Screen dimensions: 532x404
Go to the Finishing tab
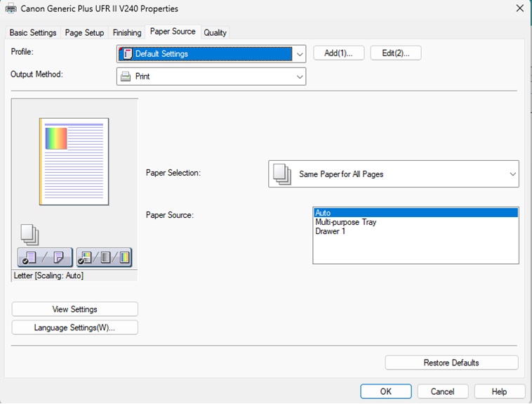(127, 32)
